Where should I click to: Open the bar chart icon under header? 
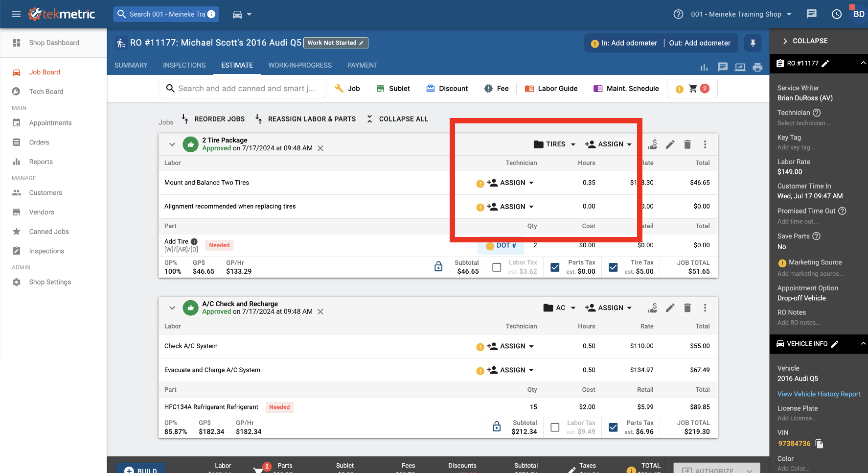(x=704, y=67)
